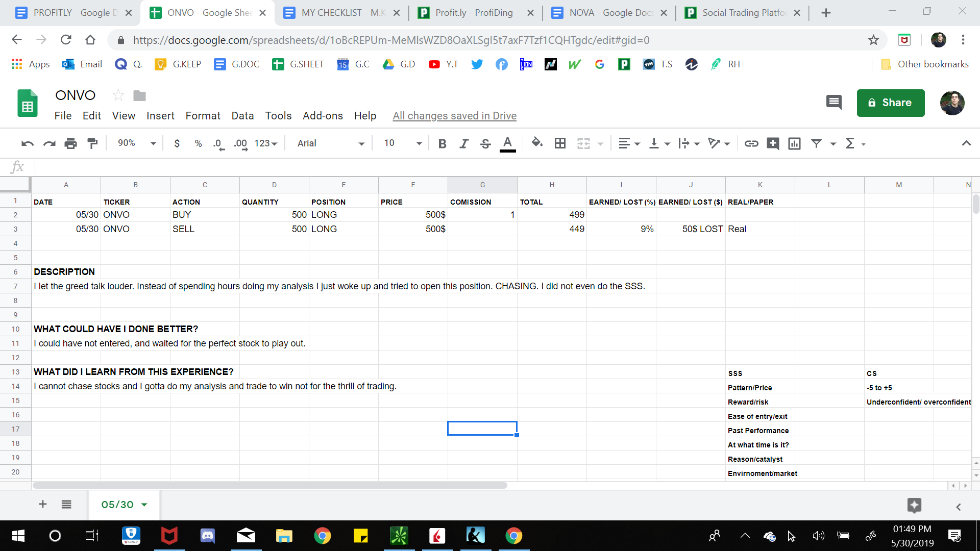Click the Borders icon
This screenshot has height=551, width=980.
tap(560, 143)
